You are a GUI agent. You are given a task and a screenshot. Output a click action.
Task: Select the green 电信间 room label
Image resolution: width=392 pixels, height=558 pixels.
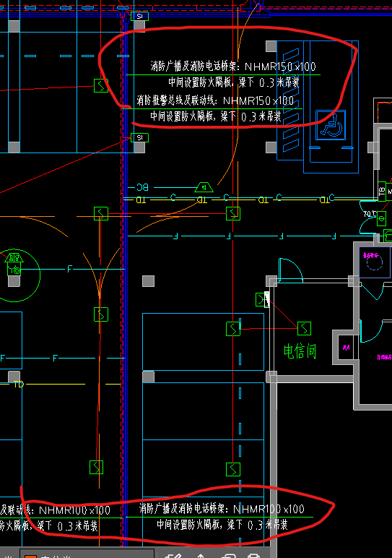pos(300,351)
